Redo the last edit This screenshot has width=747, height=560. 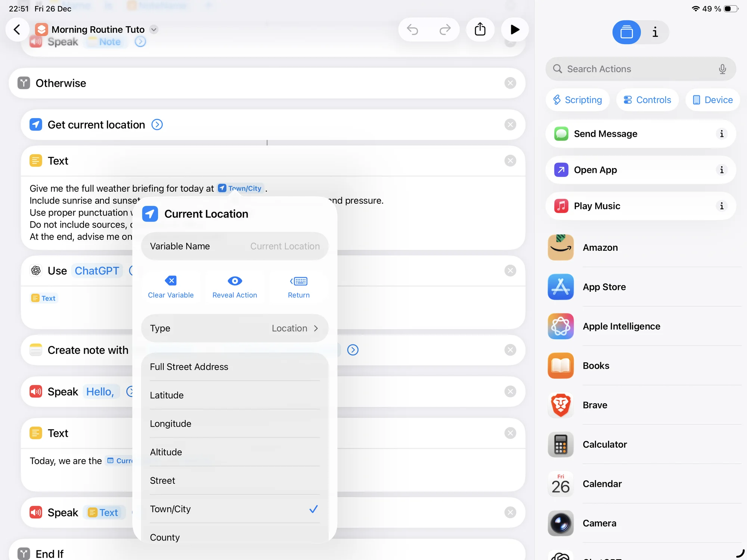tap(445, 30)
